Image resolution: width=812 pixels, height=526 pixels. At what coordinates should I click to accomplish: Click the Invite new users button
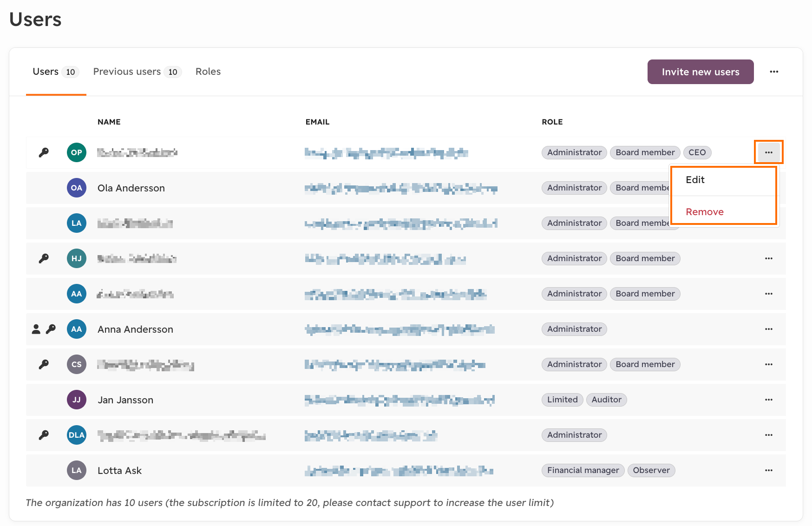coord(701,72)
